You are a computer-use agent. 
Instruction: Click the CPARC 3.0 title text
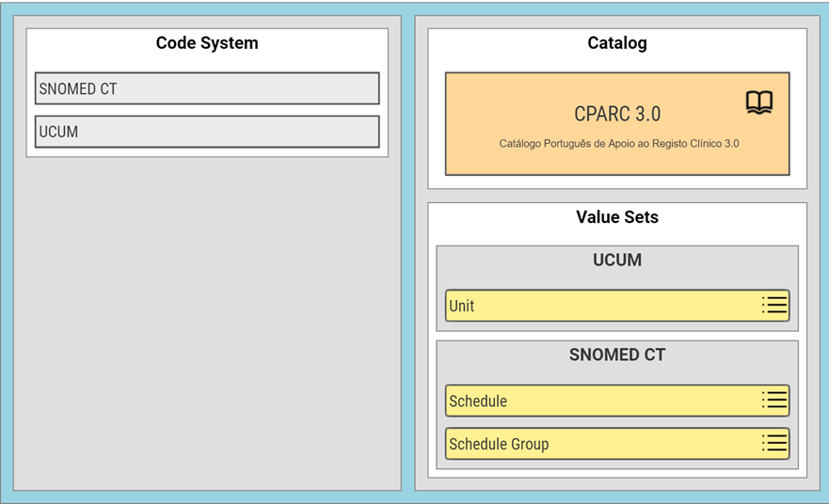pos(617,114)
